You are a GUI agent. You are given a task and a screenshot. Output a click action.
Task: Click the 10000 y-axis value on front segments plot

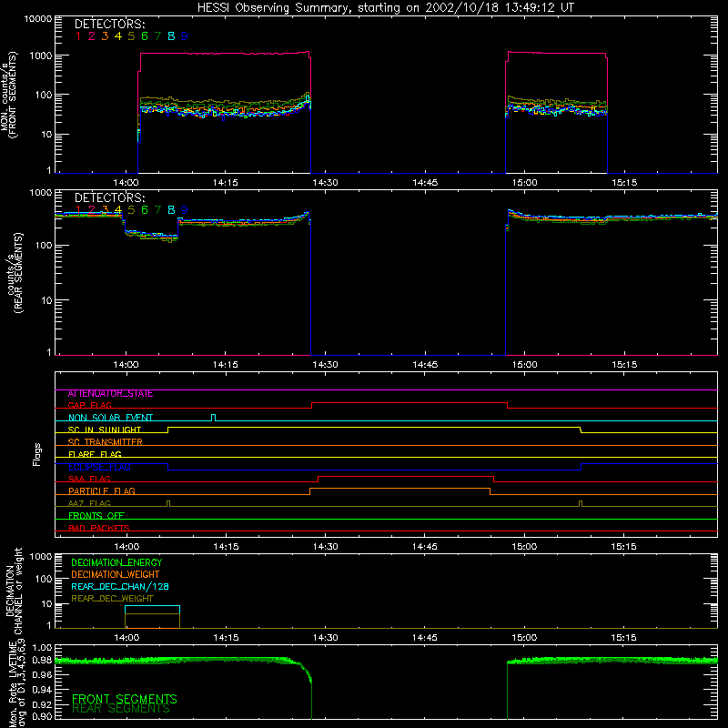tap(38, 19)
